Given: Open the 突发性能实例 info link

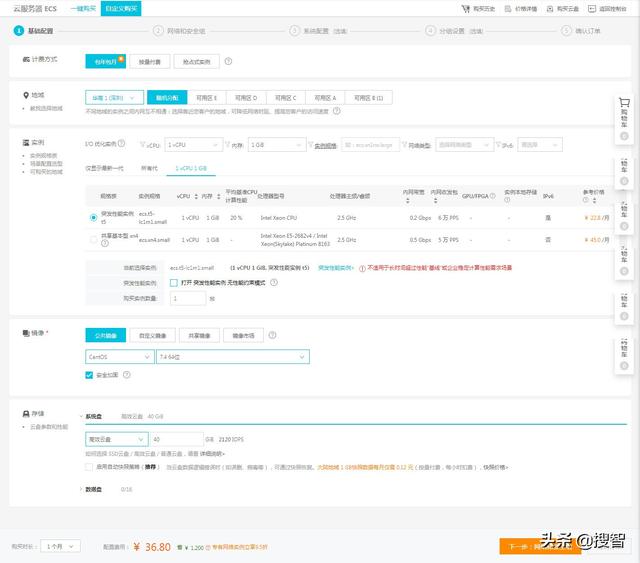Looking at the screenshot, I should point(336,268).
